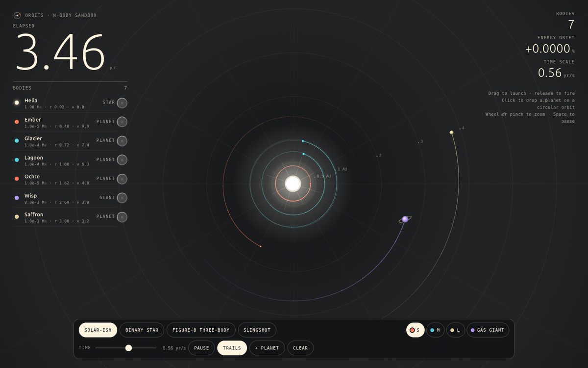Select large L planet size
Viewport: 588px width, 368px height.
(455, 330)
